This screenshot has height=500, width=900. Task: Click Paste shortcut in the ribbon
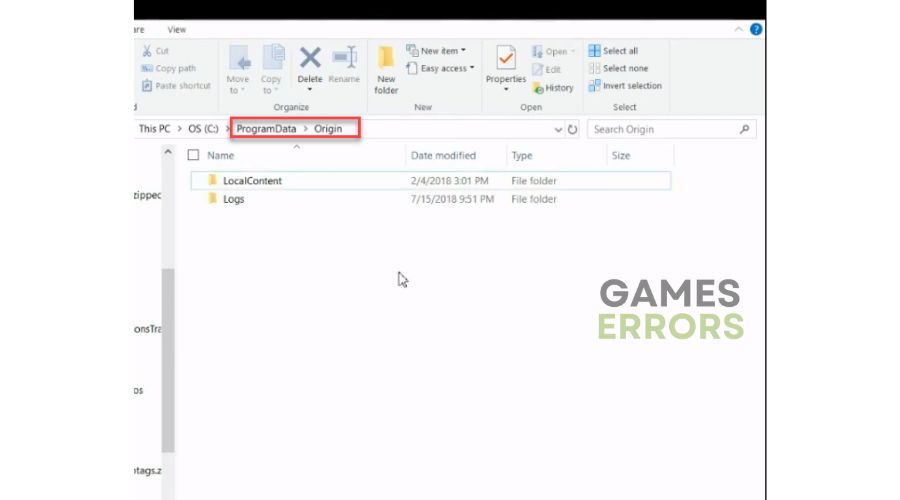[176, 86]
